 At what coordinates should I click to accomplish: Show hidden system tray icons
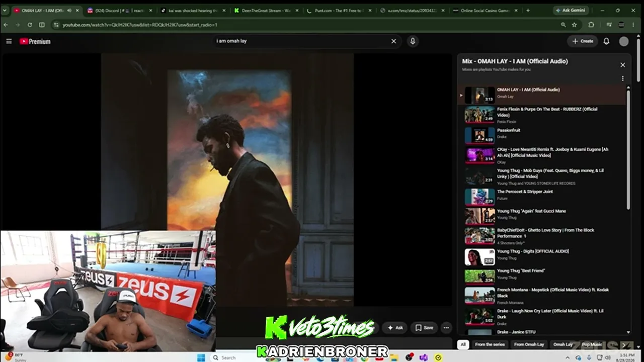(x=568, y=357)
